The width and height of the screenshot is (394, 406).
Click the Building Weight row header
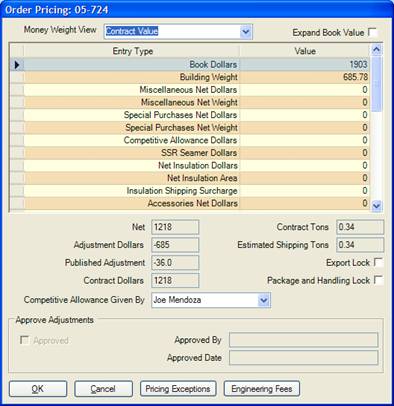tap(17, 77)
